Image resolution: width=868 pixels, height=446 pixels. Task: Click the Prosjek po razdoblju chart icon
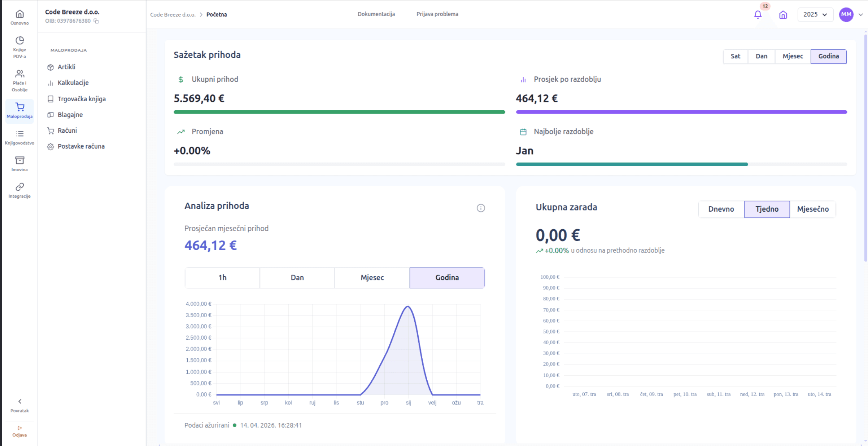(x=523, y=79)
